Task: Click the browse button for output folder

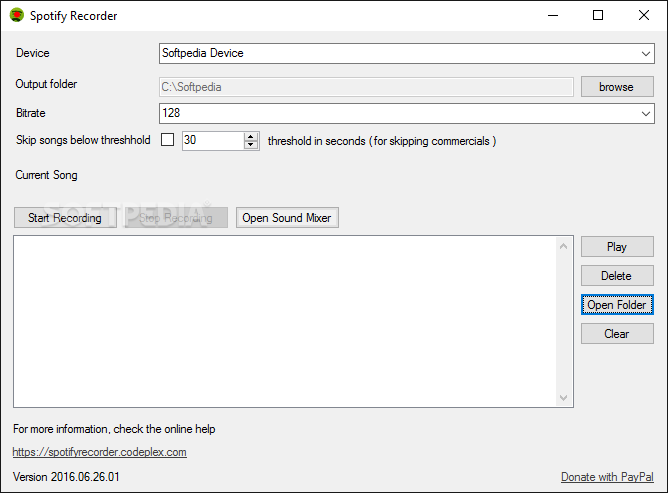Action: coord(617,87)
